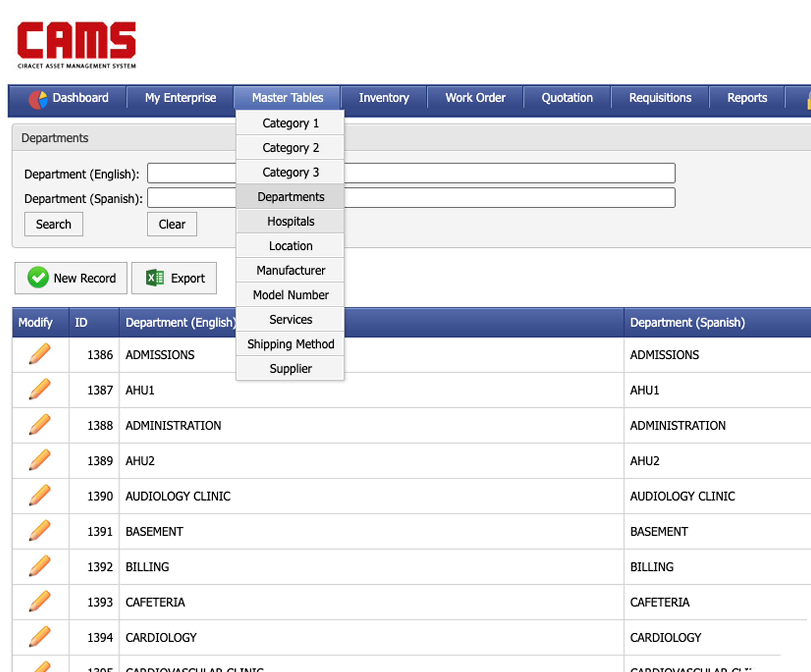The image size is (811, 672).
Task: Modify AUDIOLOGY CLINIC record pencil icon
Action: click(x=40, y=495)
